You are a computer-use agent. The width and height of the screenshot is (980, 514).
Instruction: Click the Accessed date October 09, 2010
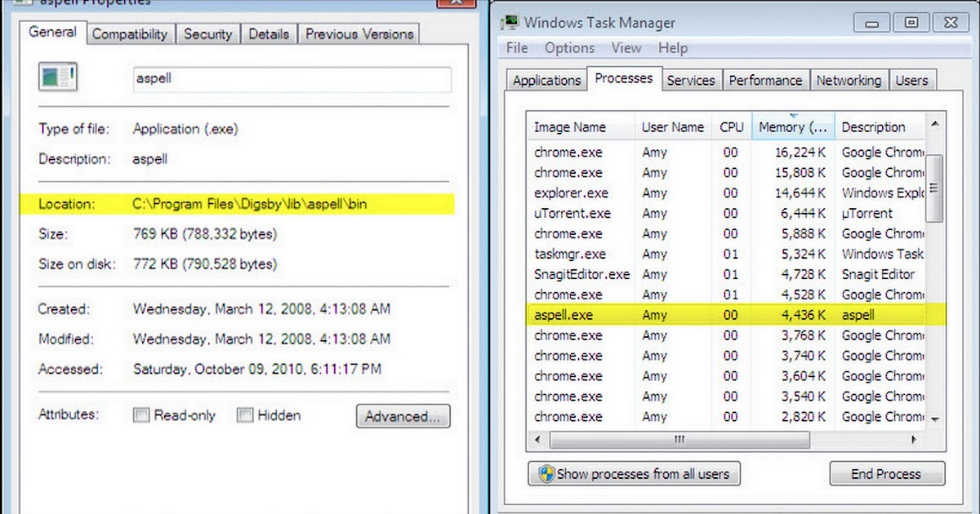[257, 369]
